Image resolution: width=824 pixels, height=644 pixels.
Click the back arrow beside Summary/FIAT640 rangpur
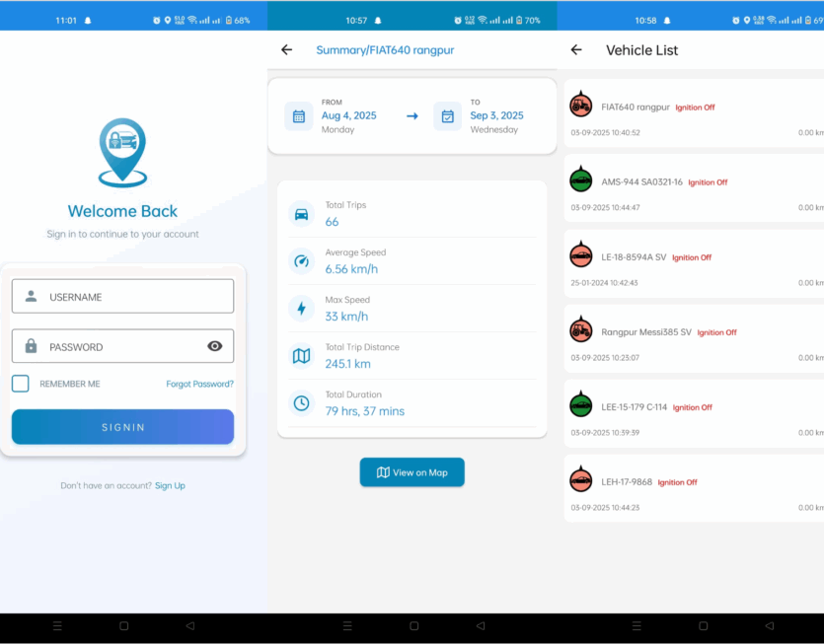click(x=286, y=50)
